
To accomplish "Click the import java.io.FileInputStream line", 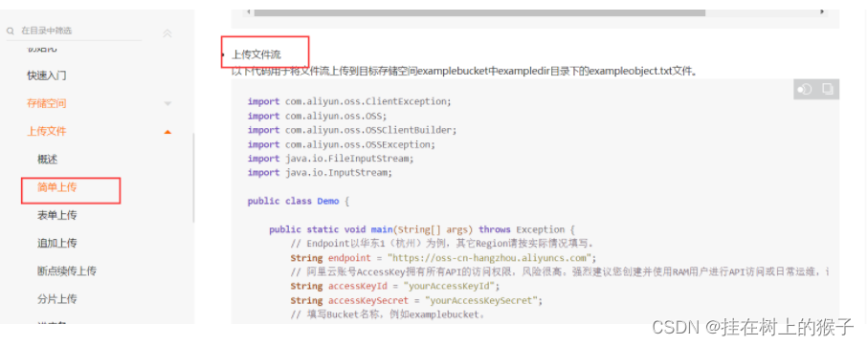I will tap(330, 159).
